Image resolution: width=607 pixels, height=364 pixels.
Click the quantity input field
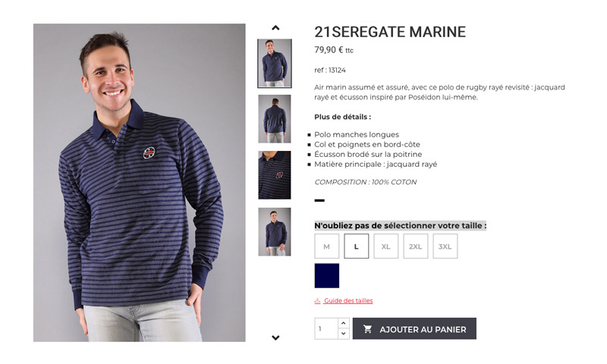tap(326, 329)
